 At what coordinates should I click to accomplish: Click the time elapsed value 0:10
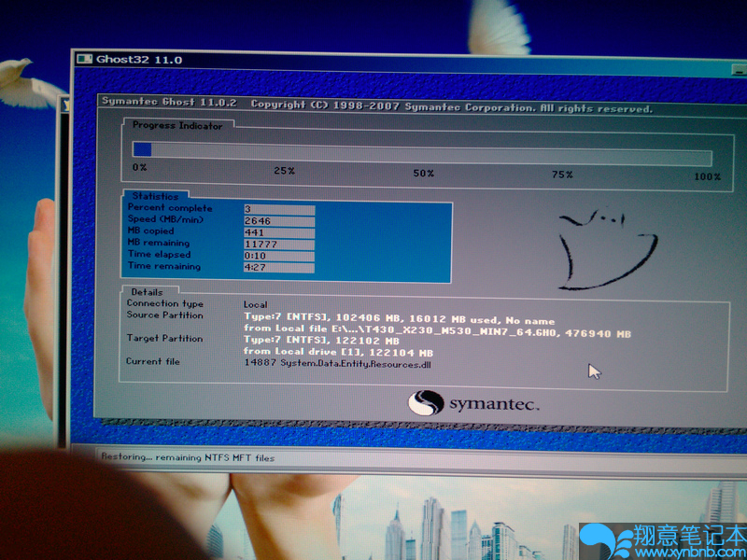click(279, 256)
